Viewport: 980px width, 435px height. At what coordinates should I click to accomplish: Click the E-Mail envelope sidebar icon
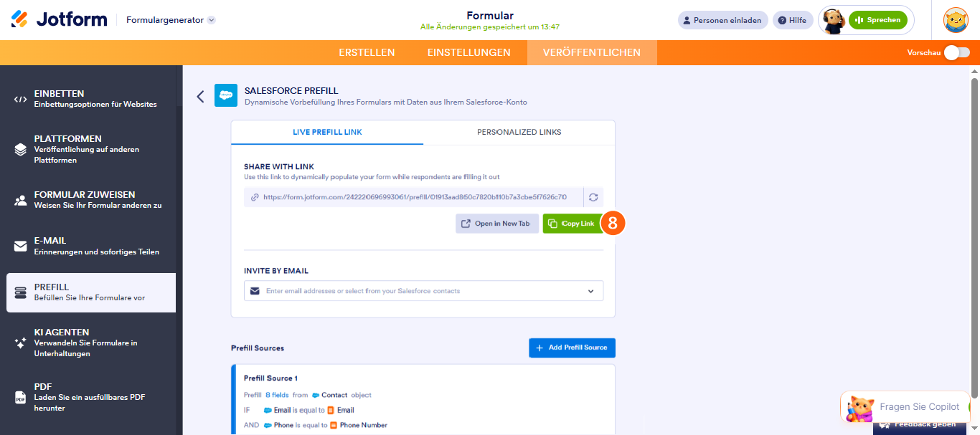click(x=20, y=247)
